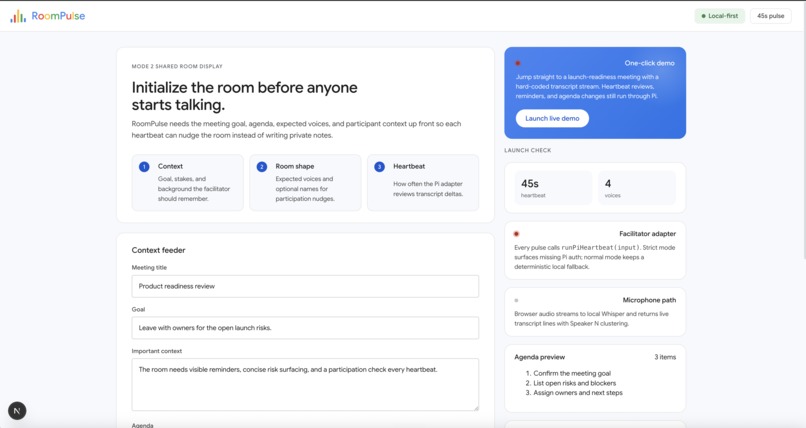Open the Heartbeat step card

(x=423, y=182)
